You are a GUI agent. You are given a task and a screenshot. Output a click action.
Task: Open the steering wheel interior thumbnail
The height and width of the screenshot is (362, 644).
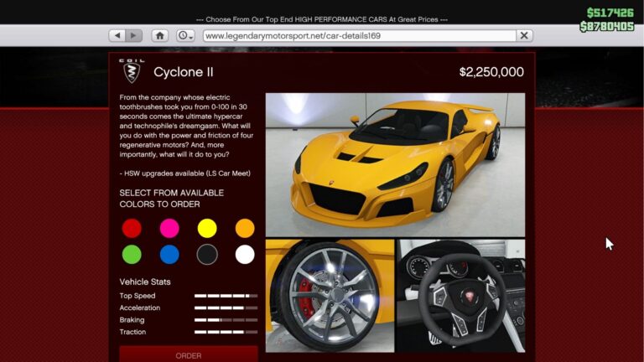pyautogui.click(x=460, y=295)
